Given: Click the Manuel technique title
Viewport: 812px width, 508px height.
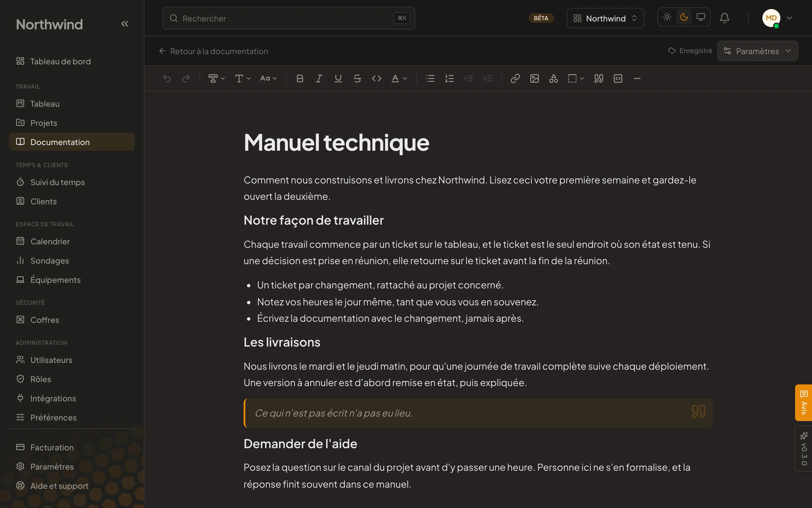Looking at the screenshot, I should 336,143.
